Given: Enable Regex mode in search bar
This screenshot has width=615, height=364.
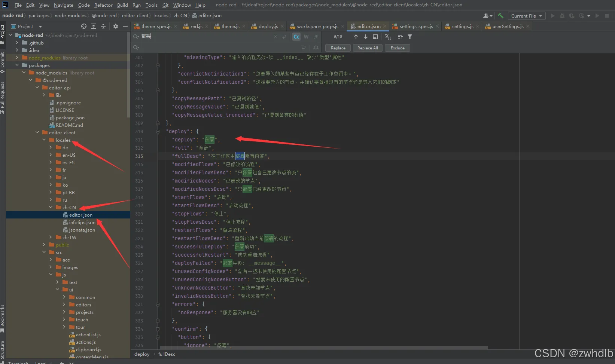Looking at the screenshot, I should coord(316,37).
